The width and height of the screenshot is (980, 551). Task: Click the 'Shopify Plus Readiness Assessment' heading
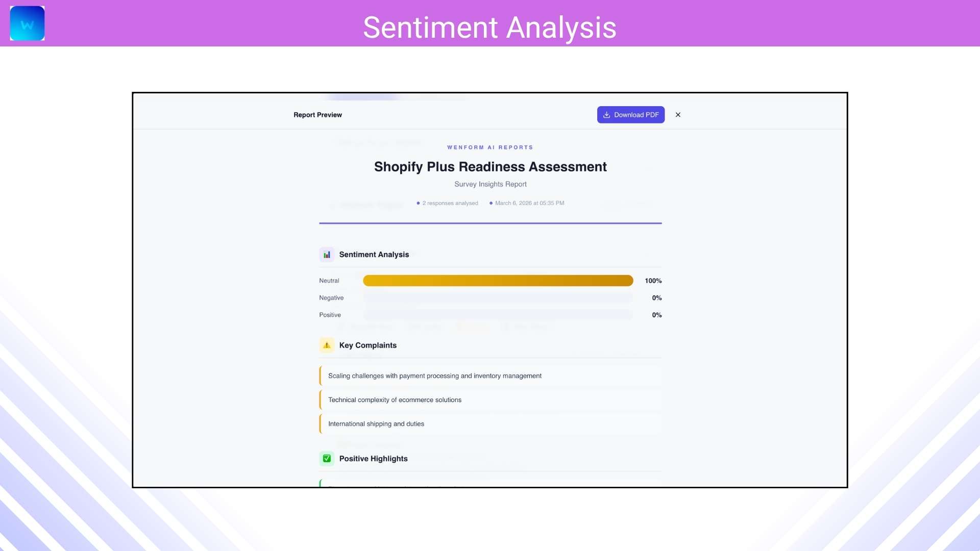pos(490,167)
